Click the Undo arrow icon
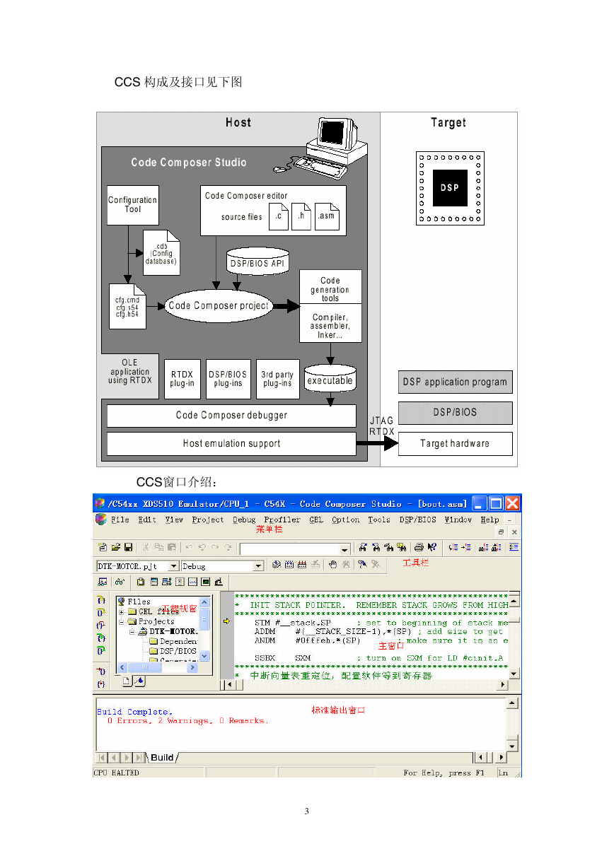Image resolution: width=614 pixels, height=868 pixels. pyautogui.click(x=190, y=548)
